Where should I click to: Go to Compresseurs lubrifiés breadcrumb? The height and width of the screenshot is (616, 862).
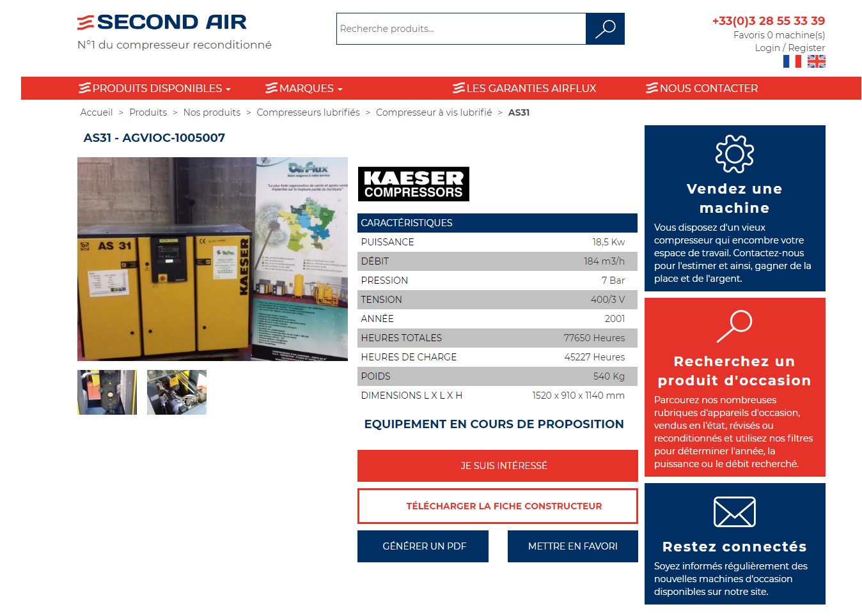tap(308, 112)
